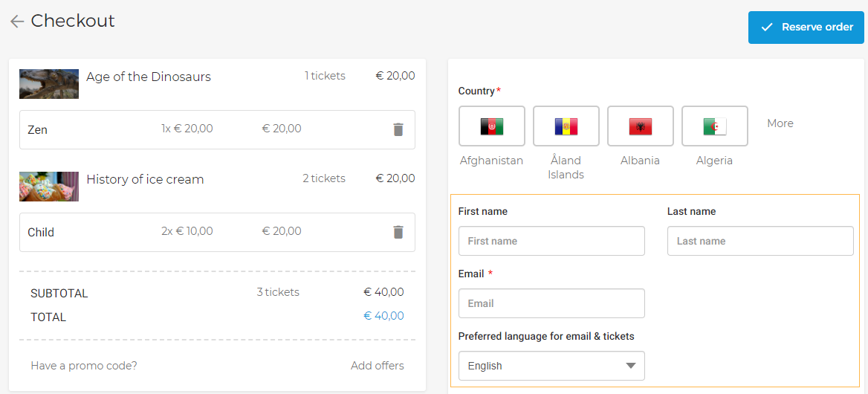This screenshot has width=868, height=394.
Task: Click the History of ice cream title
Action: tap(145, 179)
